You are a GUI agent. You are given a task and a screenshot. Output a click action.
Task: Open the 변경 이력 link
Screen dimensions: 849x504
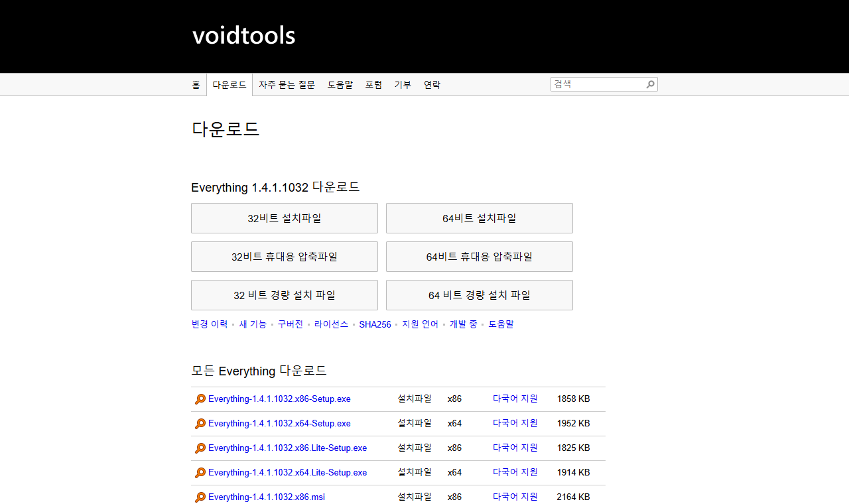click(210, 324)
